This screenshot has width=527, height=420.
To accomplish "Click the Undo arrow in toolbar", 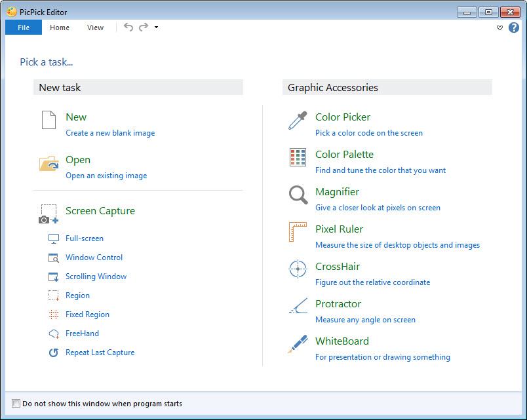I will pos(128,28).
